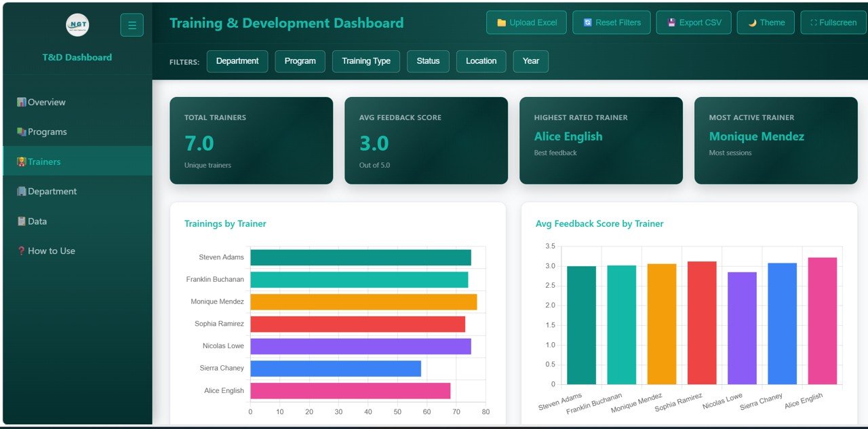Click Monique Mendez's orange bar in Trainings chart
This screenshot has width=868, height=429.
(363, 301)
